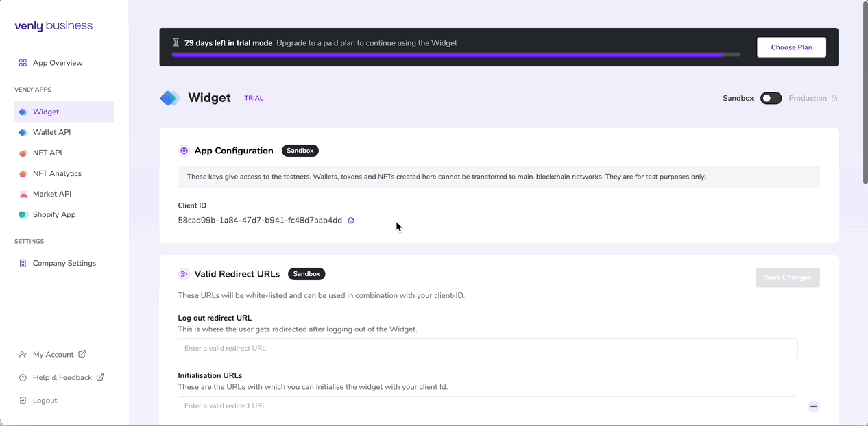Click the Choose Plan button

[791, 47]
